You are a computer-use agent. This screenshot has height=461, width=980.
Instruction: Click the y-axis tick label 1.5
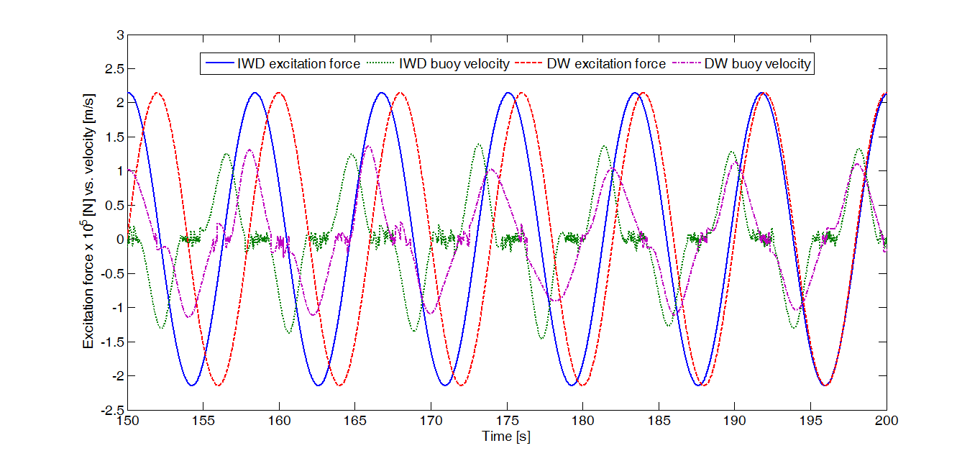click(115, 137)
